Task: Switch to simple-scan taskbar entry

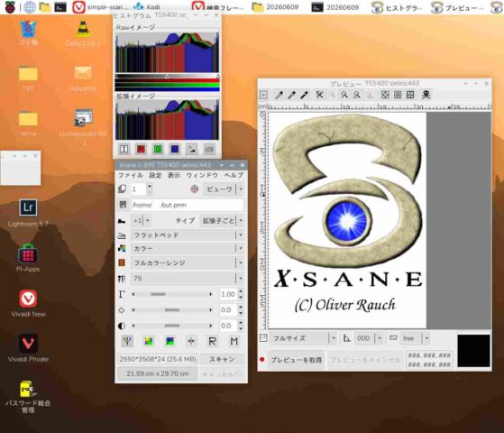Action: (x=100, y=6)
